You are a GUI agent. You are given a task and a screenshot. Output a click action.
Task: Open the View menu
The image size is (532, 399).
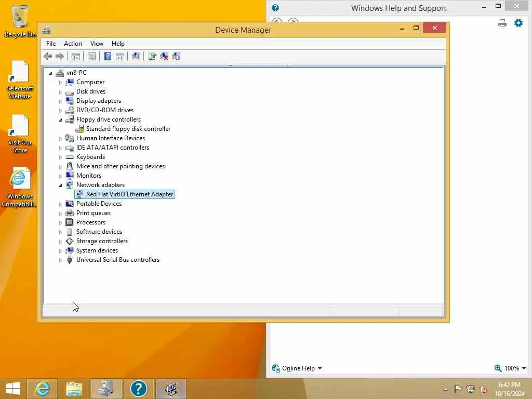click(97, 44)
